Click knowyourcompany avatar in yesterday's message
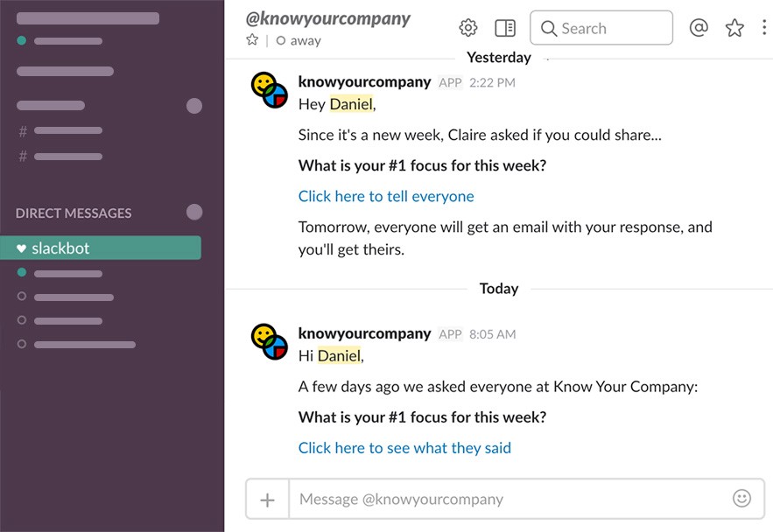Viewport: 773px width, 532px height. coord(269,90)
